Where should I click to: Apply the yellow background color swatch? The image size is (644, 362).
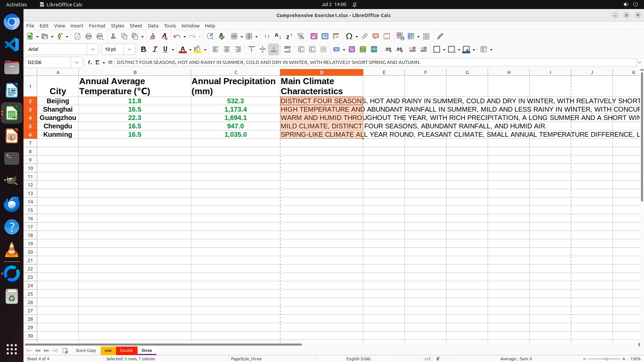coord(198,49)
